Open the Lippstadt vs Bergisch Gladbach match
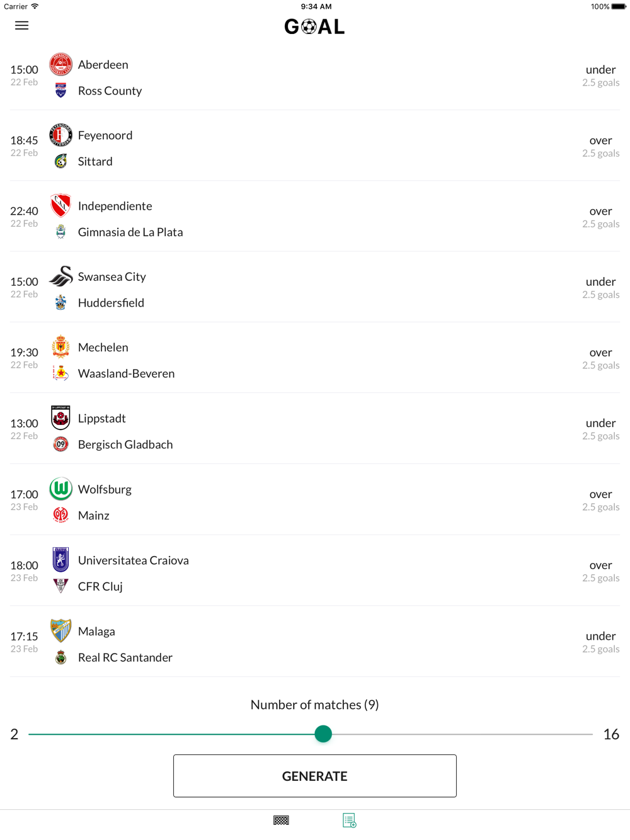 (315, 428)
